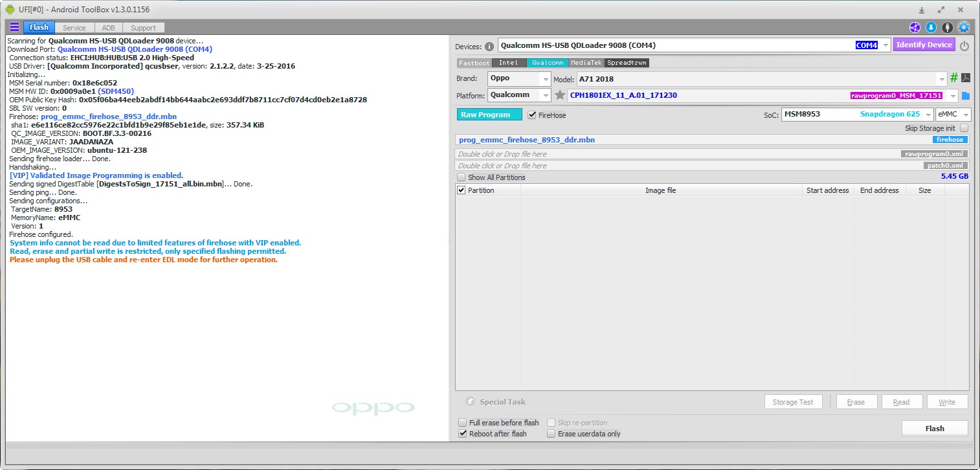This screenshot has height=470, width=980.
Task: Click the dark round dongle icon
Action: 947,27
